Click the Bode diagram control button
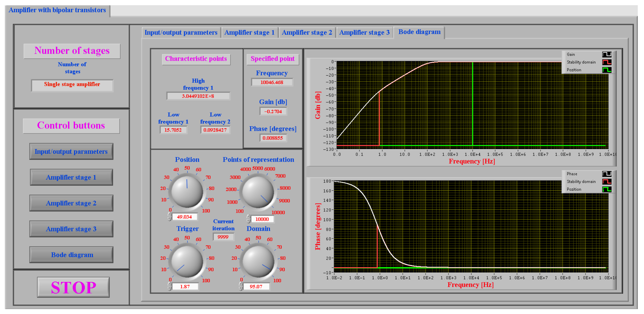 (71, 255)
